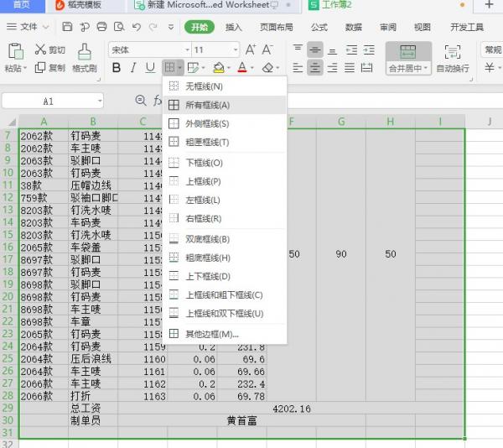503x448 pixels.
Task: Click the red font color A swatch
Action: 242,68
